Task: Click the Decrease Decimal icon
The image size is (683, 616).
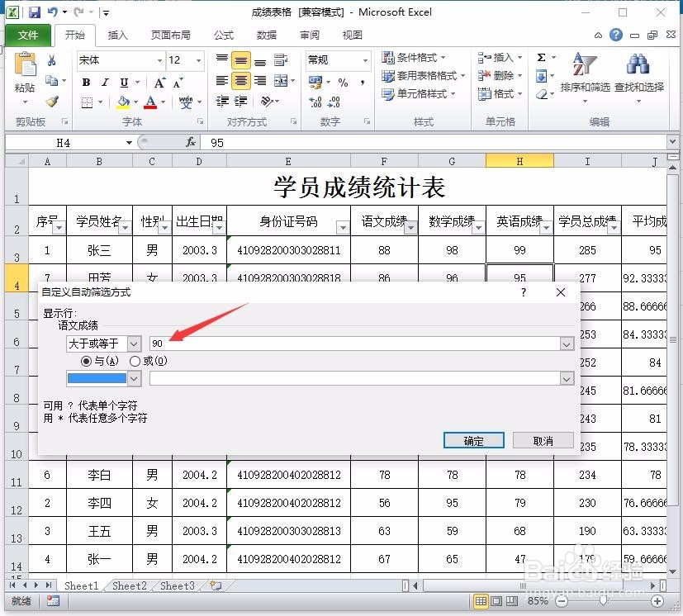Action: click(x=334, y=102)
